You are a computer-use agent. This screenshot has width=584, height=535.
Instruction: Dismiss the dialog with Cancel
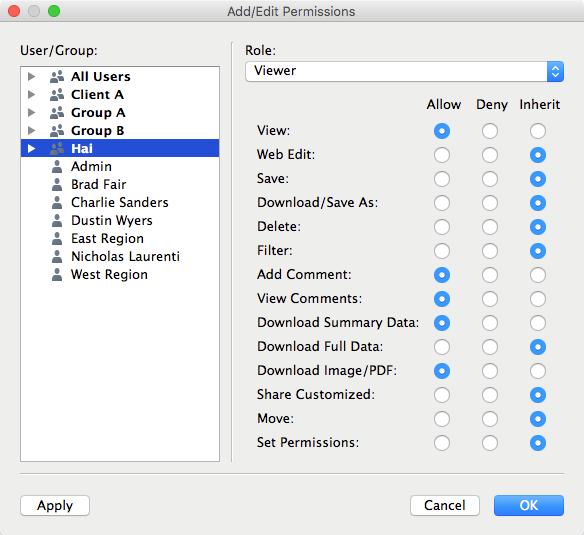[445, 506]
